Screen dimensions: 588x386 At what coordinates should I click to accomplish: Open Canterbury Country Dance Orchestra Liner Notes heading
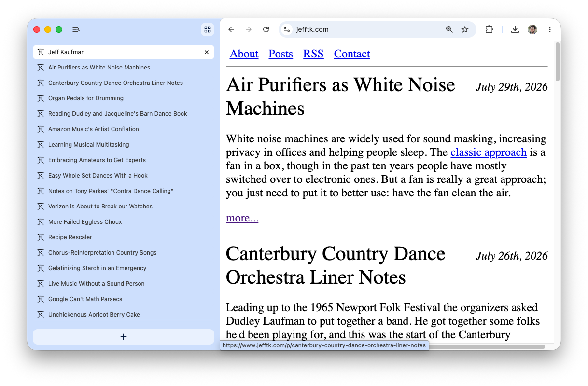(x=336, y=265)
